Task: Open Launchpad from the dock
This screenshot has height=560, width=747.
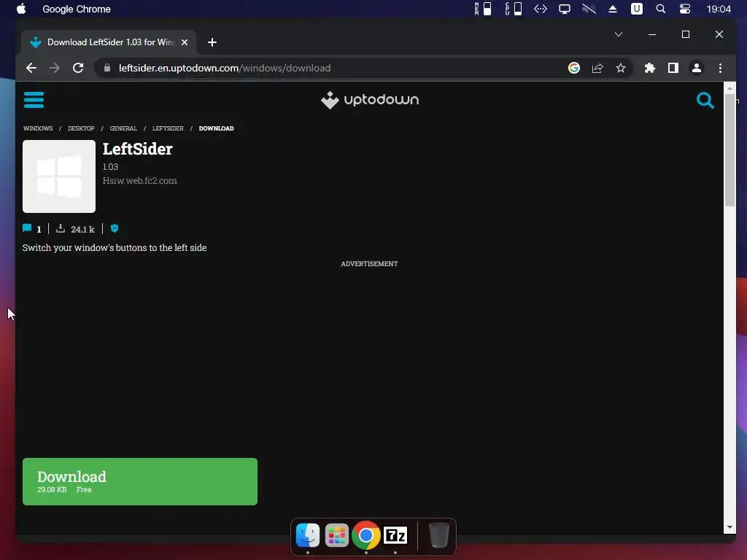Action: point(337,535)
